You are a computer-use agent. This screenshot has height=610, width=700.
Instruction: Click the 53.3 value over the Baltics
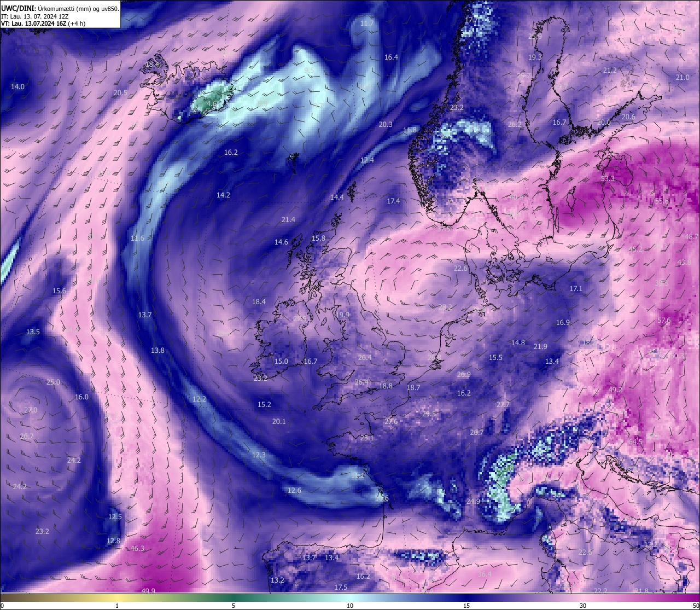(x=608, y=178)
